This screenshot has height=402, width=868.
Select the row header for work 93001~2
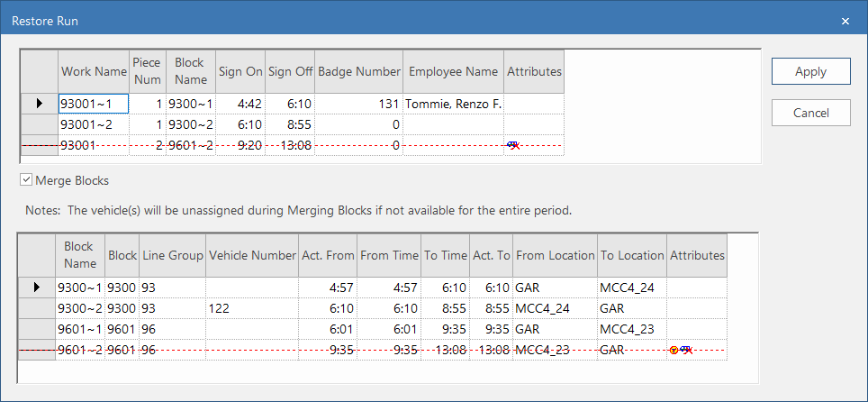(39, 124)
